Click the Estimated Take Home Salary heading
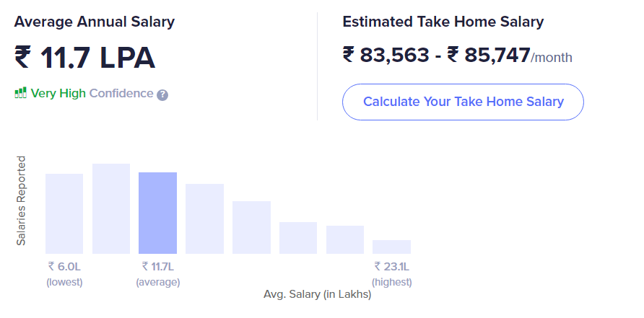The height and width of the screenshot is (318, 644). click(x=443, y=22)
